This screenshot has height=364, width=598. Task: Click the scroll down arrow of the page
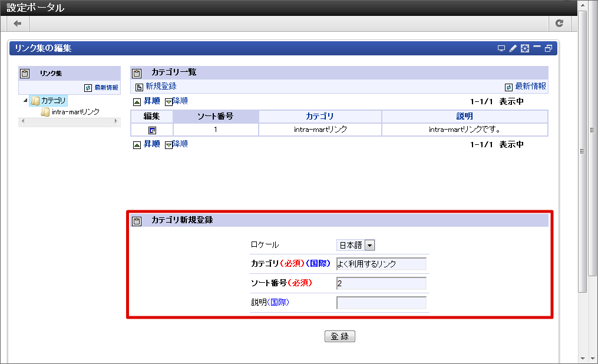[x=582, y=358]
